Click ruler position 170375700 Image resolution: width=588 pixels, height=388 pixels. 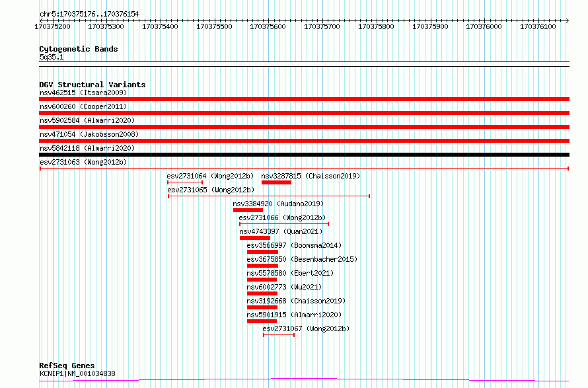point(322,26)
